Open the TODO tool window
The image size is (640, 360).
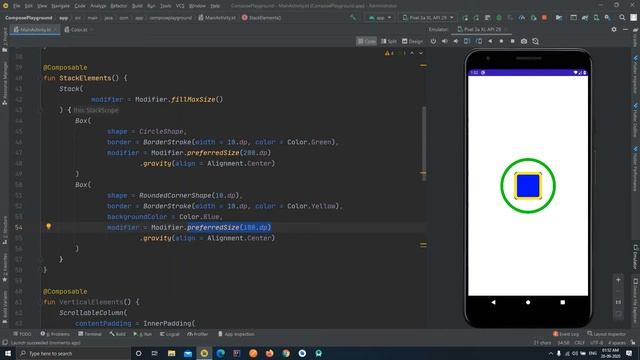(22, 334)
